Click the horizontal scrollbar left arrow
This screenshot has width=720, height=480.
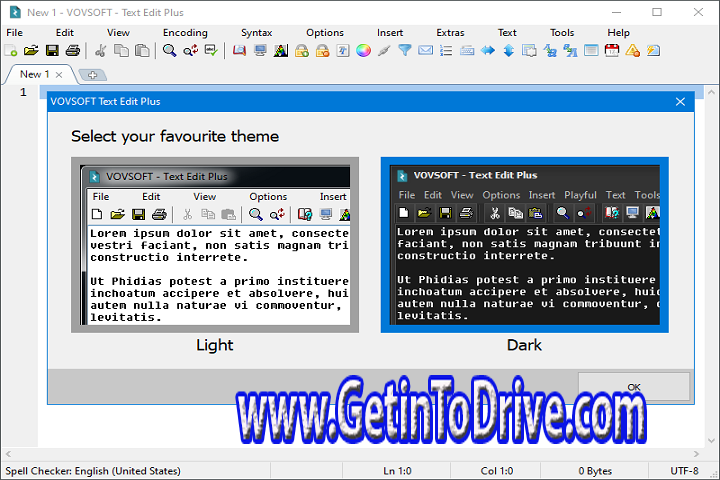(8, 454)
